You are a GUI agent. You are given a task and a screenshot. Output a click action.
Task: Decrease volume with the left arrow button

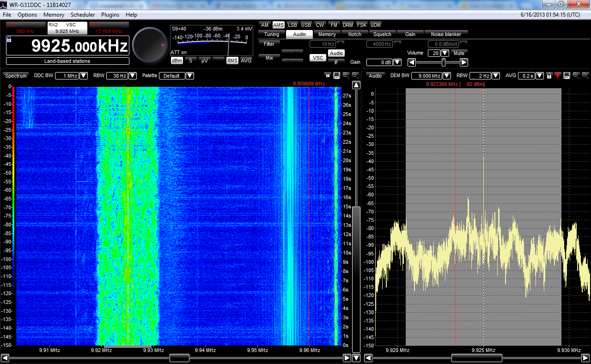coord(411,62)
